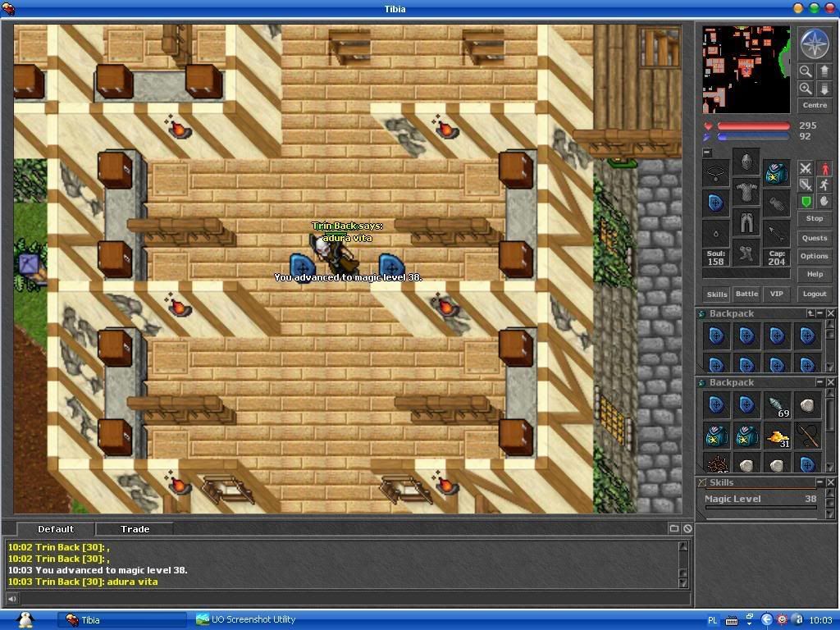This screenshot has width=840, height=630.
Task: Click the Stop button
Action: coord(815,218)
